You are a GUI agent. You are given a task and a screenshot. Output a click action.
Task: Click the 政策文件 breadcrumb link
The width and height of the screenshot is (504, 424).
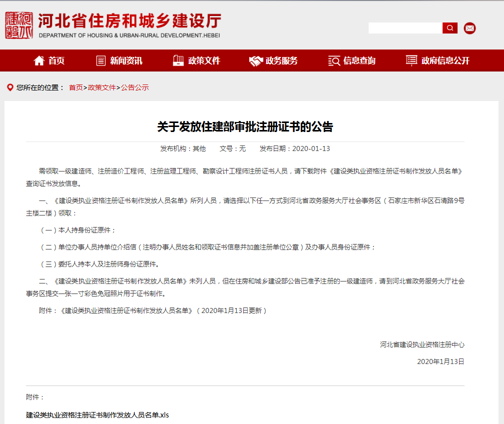(101, 87)
